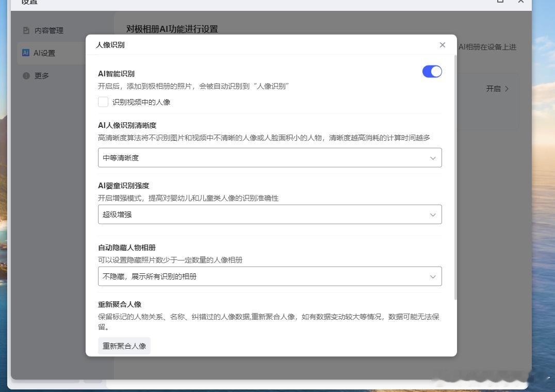Click the AI人像识别清晰度 heading
Screen dimensions: 555x392
click(127, 125)
